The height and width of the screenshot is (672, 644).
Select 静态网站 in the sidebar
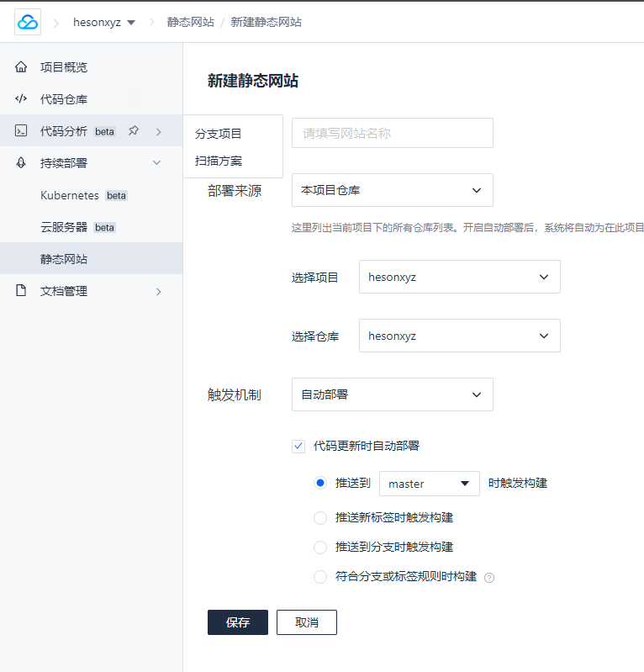tap(92, 258)
